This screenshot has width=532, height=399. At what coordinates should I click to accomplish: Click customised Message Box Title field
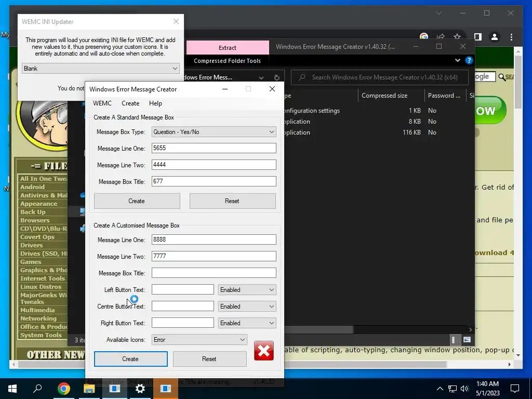(214, 273)
